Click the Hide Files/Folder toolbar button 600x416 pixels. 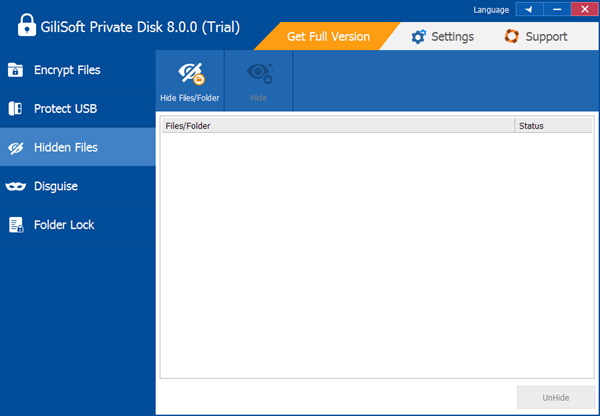(x=190, y=81)
